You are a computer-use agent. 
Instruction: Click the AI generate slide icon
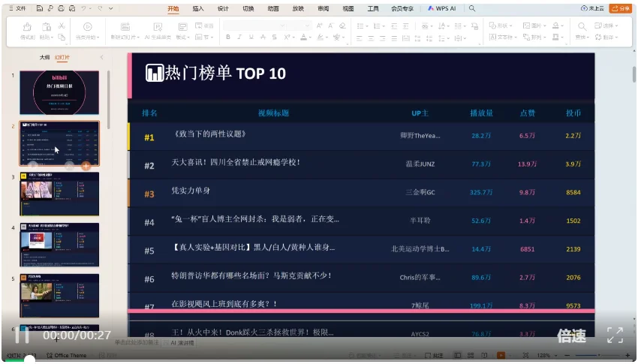pyautogui.click(x=158, y=27)
